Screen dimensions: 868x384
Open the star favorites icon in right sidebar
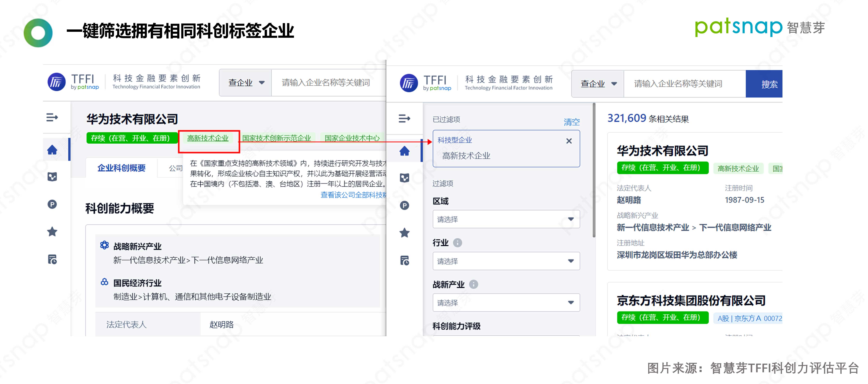404,233
